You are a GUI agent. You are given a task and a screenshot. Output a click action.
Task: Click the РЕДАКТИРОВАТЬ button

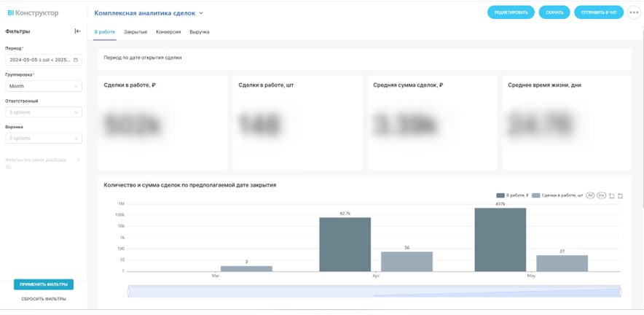tap(511, 12)
